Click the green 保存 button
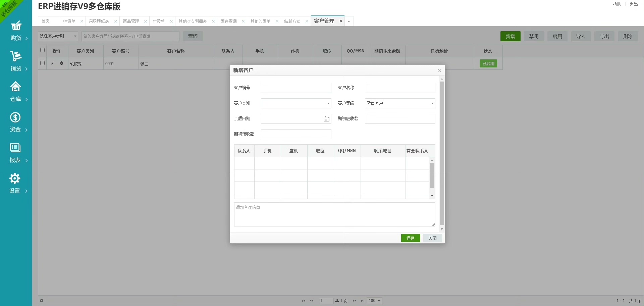Image resolution: width=644 pixels, height=306 pixels. pos(410,238)
